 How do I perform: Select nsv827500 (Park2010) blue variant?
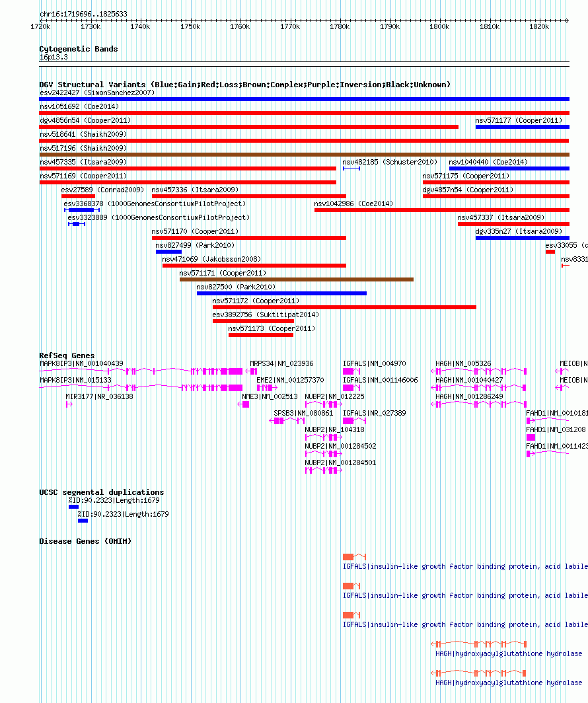click(281, 293)
